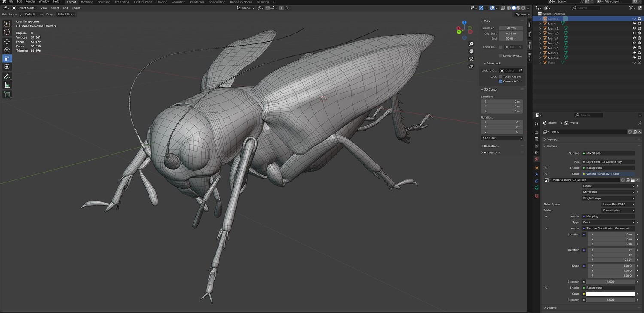
Task: Click the Options button in viewport header
Action: click(522, 14)
